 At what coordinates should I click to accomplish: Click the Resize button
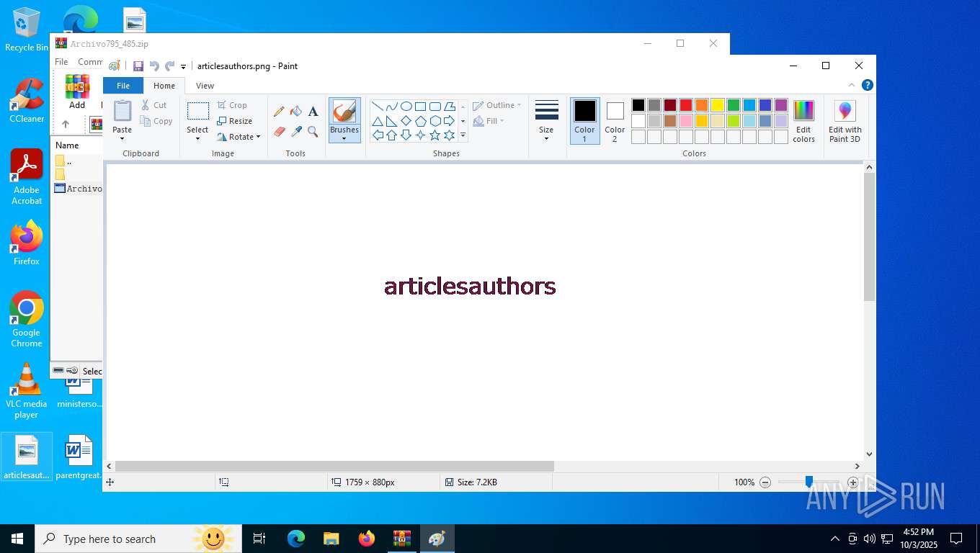pyautogui.click(x=235, y=121)
